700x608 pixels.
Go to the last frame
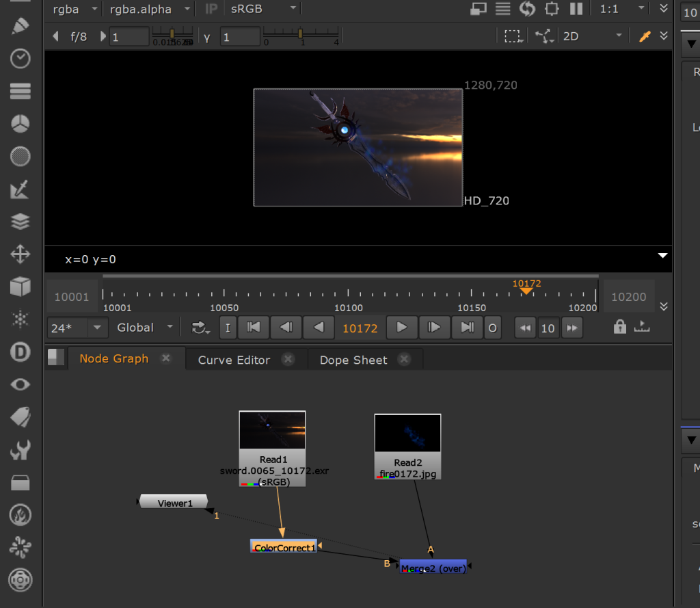[467, 328]
